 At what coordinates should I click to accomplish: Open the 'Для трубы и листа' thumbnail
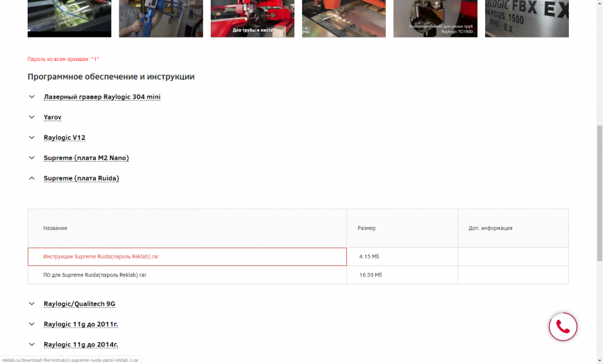coord(253,18)
